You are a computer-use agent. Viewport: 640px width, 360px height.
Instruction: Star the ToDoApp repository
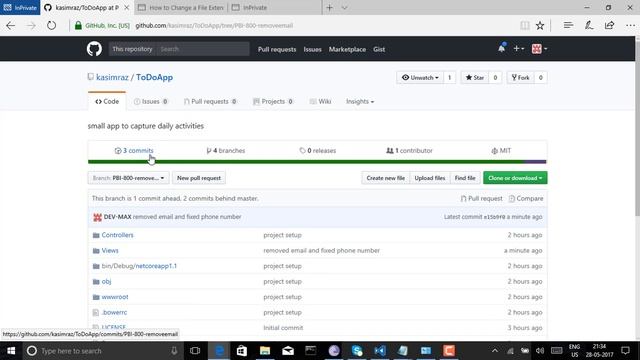click(475, 78)
